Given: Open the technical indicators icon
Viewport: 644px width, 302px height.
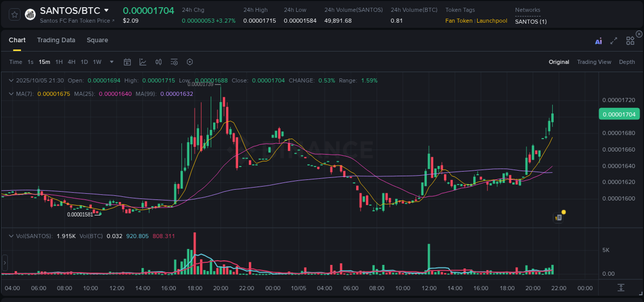Looking at the screenshot, I should click(174, 62).
